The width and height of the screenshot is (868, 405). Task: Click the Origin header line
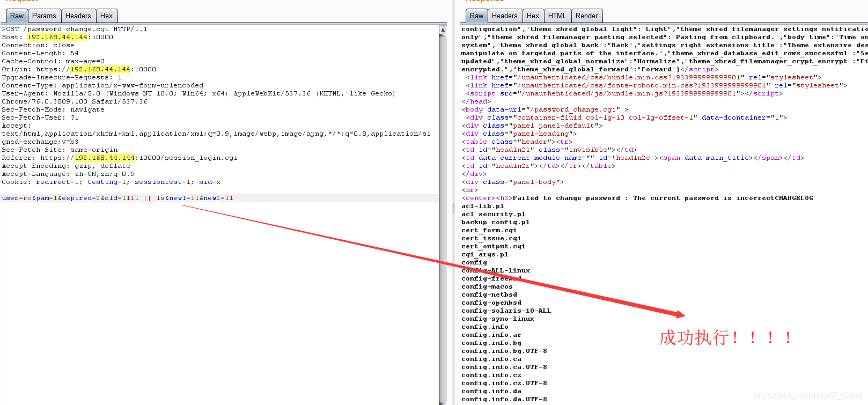point(79,69)
